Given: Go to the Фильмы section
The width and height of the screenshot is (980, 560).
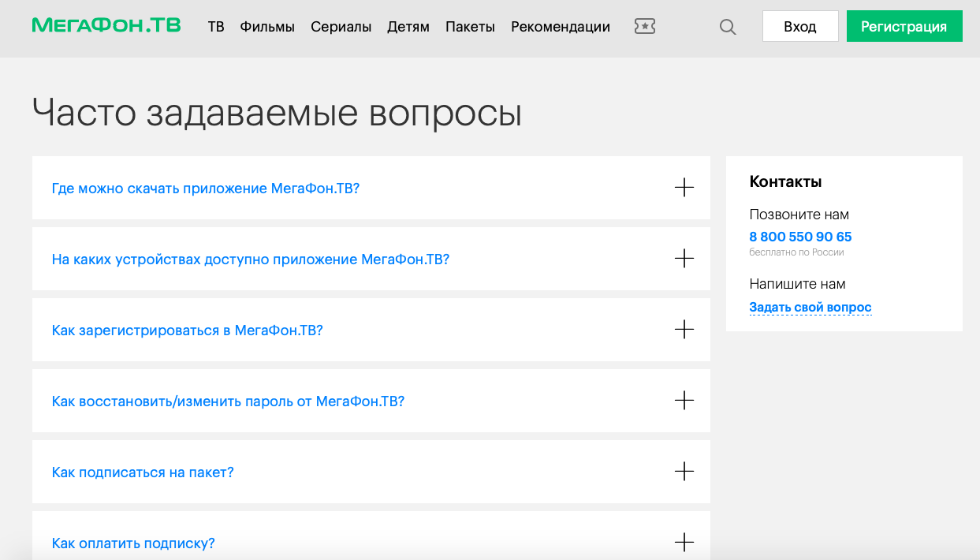Looking at the screenshot, I should (x=267, y=27).
